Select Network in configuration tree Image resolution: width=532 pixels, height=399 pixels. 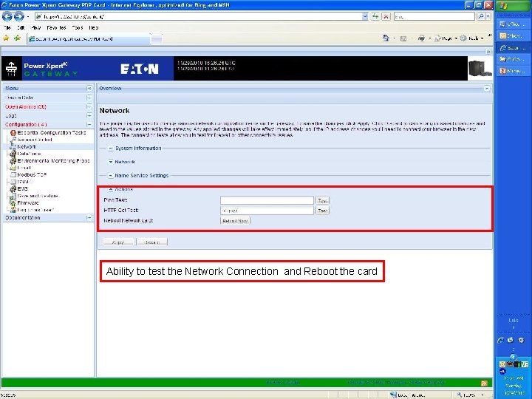pyautogui.click(x=27, y=146)
